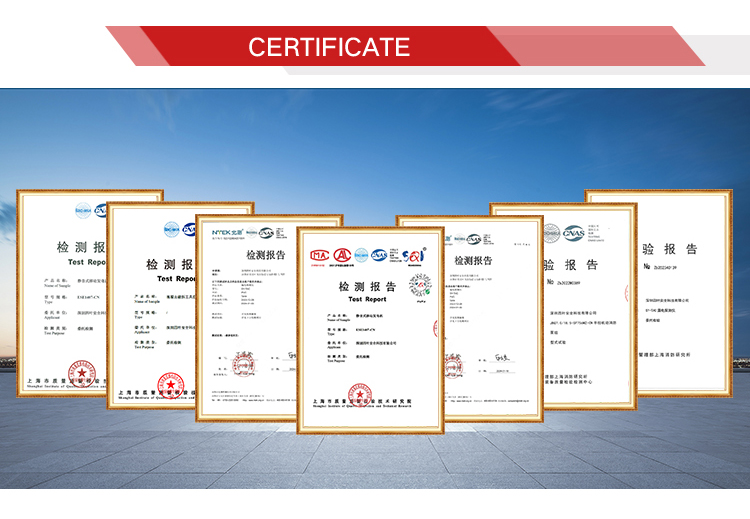The width and height of the screenshot is (750, 519).
Task: Click the CMA logo on center certificate
Action: pyautogui.click(x=318, y=255)
